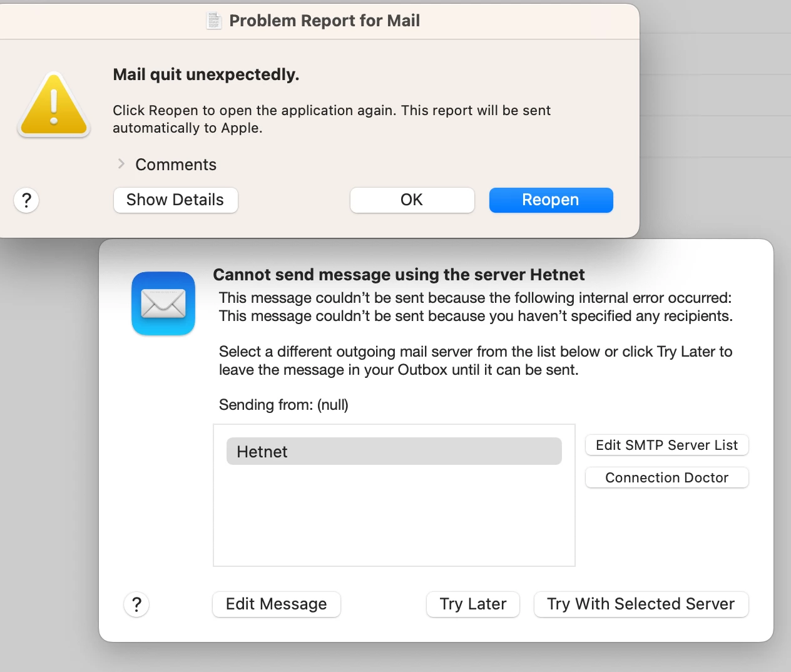Viewport: 791px width, 672px height.
Task: Choose Try Later
Action: 473,604
